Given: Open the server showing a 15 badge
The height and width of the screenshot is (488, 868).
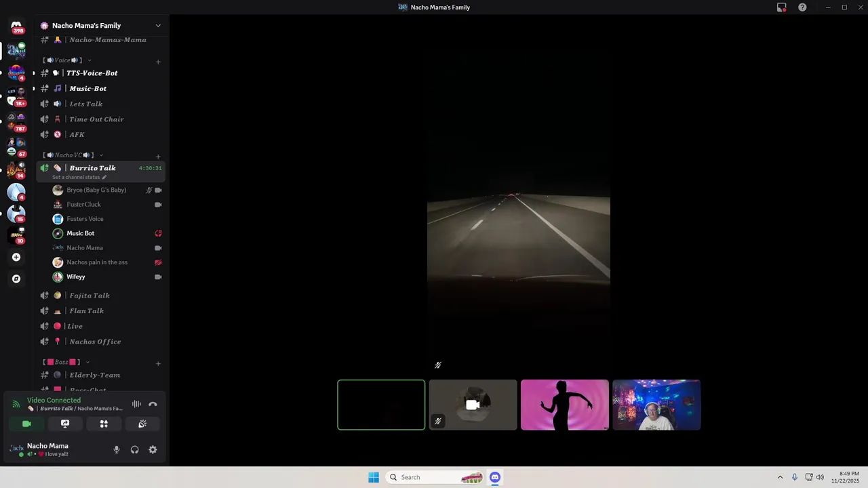Looking at the screenshot, I should 16,213.
